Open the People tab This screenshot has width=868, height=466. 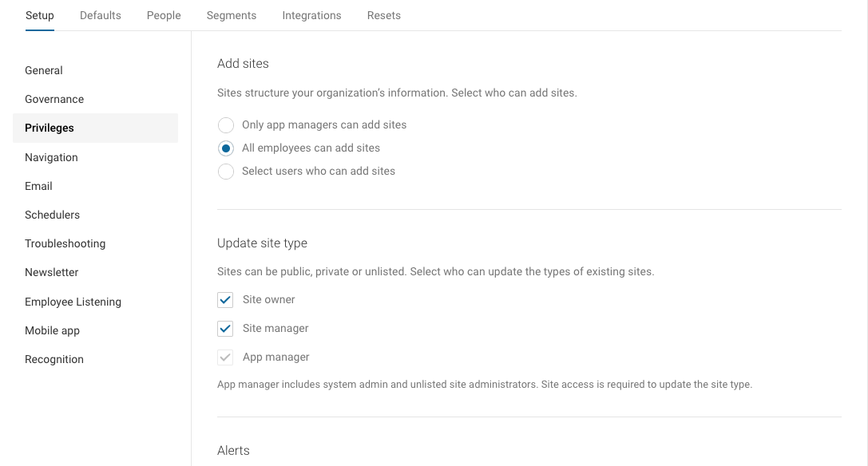click(164, 15)
